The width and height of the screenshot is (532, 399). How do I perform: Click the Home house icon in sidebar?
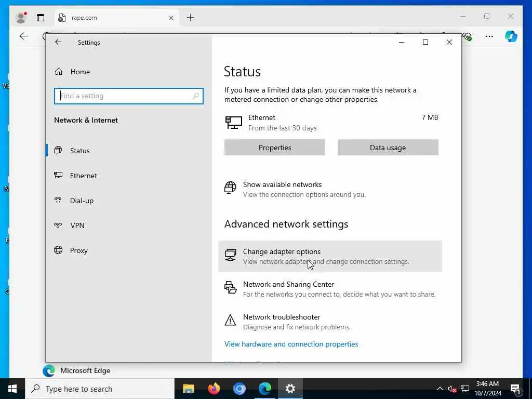[x=58, y=72]
